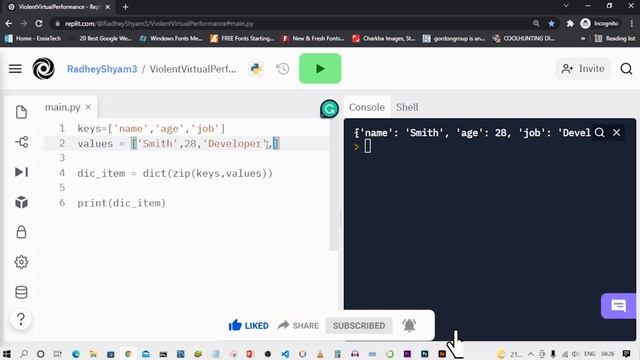Click the notification bell icon

tap(409, 325)
